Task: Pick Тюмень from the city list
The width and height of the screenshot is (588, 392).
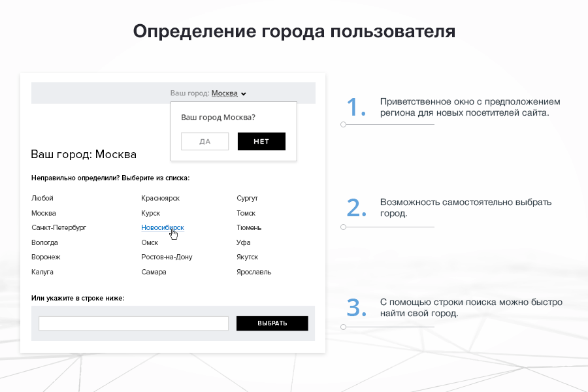Action: click(x=248, y=227)
